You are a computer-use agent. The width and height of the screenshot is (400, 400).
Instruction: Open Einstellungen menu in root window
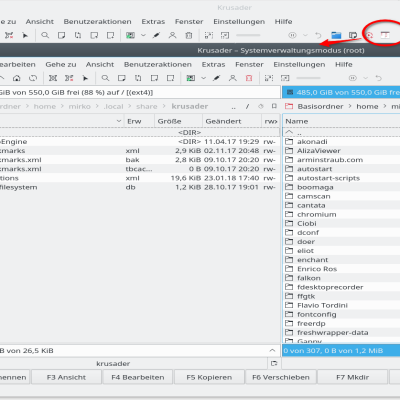pyautogui.click(x=299, y=64)
